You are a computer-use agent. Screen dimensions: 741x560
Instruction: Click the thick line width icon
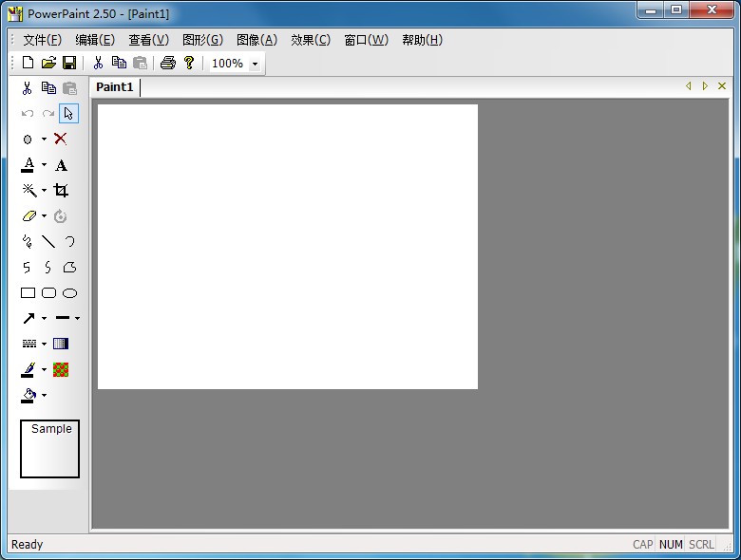click(x=63, y=318)
